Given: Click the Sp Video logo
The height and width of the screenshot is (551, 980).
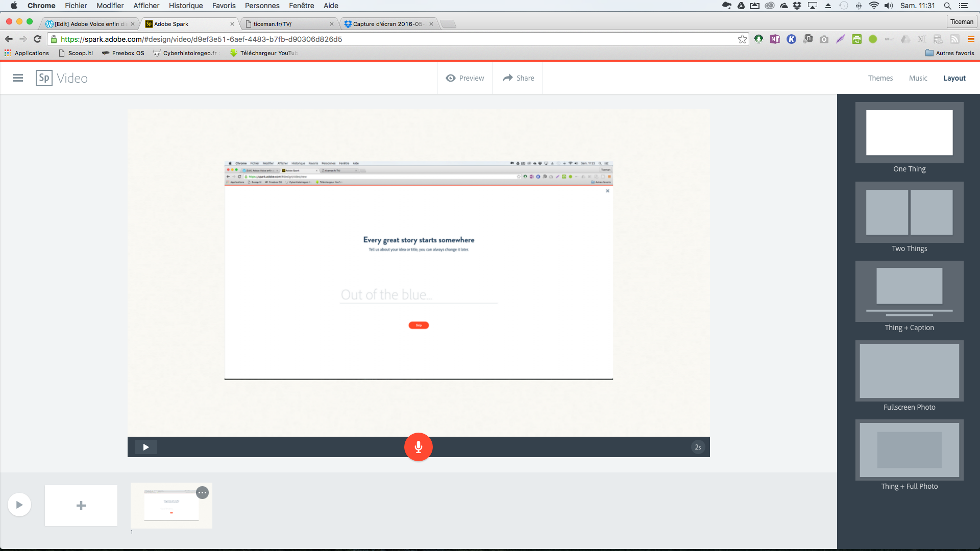Looking at the screenshot, I should (x=62, y=78).
